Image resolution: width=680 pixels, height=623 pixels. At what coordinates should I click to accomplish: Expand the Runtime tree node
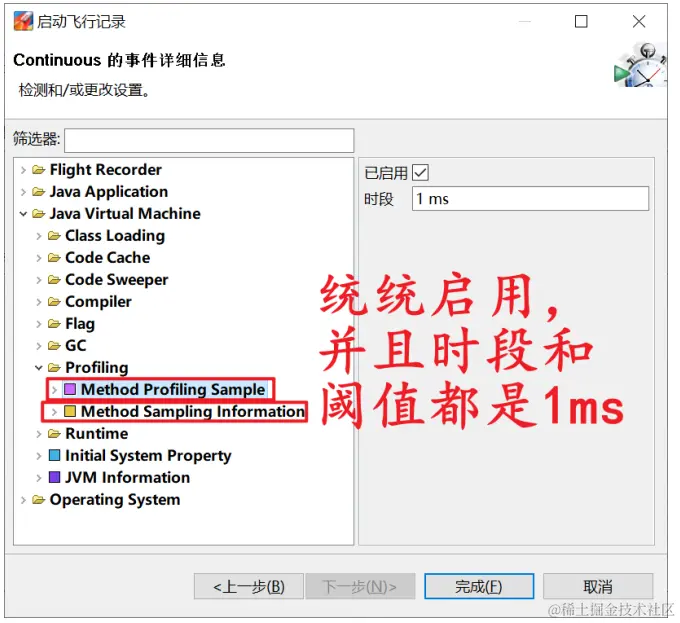tap(39, 434)
